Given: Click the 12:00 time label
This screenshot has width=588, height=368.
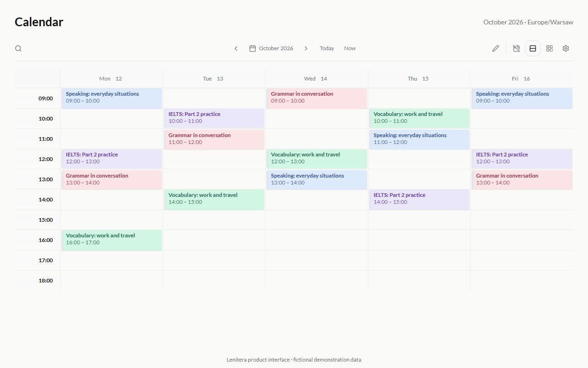Looking at the screenshot, I should point(45,159).
